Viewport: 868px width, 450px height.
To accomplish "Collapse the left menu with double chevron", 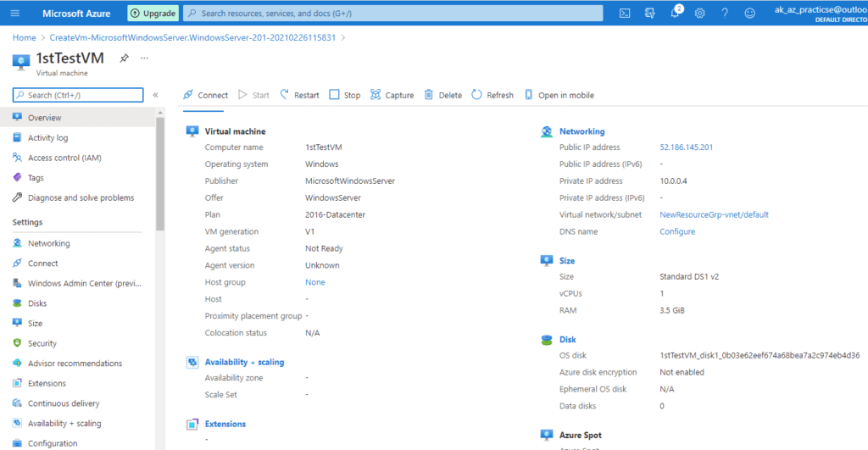I will point(156,95).
